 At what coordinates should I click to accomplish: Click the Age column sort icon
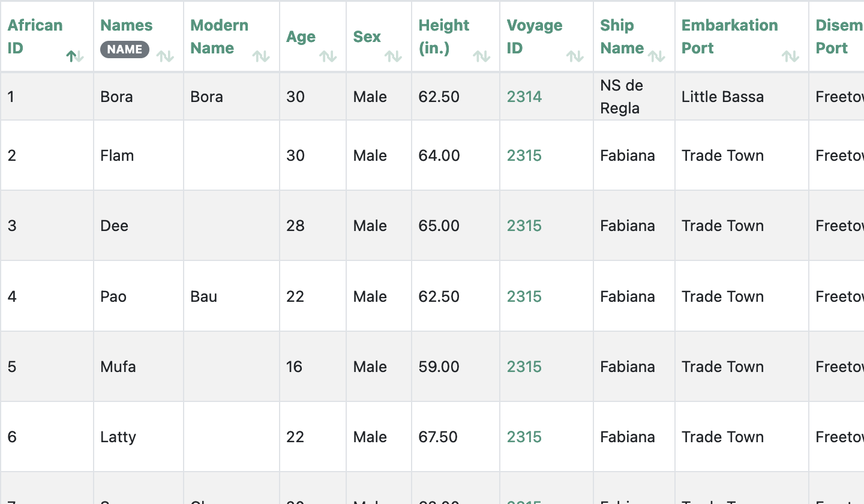click(328, 56)
